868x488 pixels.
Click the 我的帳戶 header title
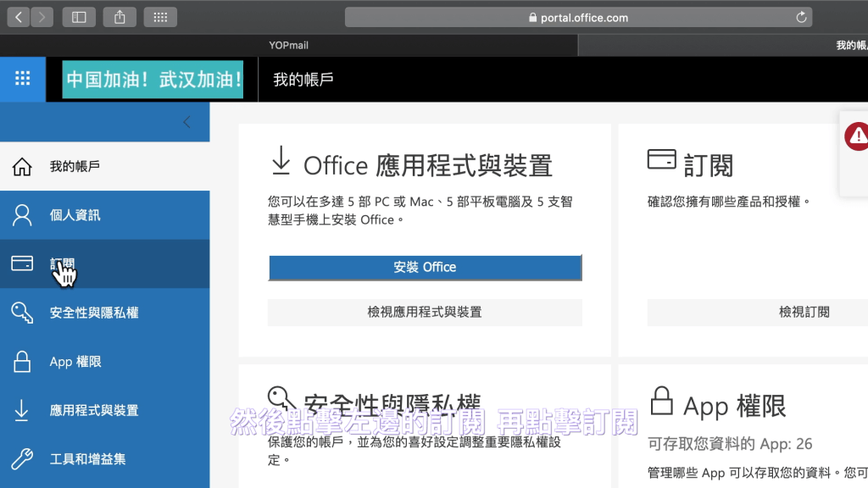[303, 80]
